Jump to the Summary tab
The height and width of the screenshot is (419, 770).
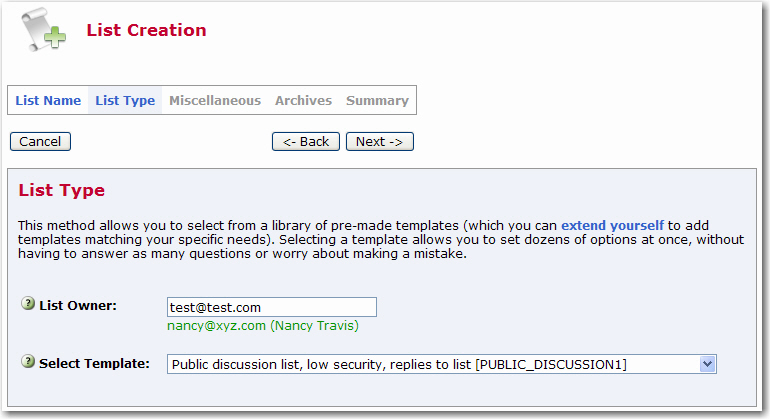(377, 100)
